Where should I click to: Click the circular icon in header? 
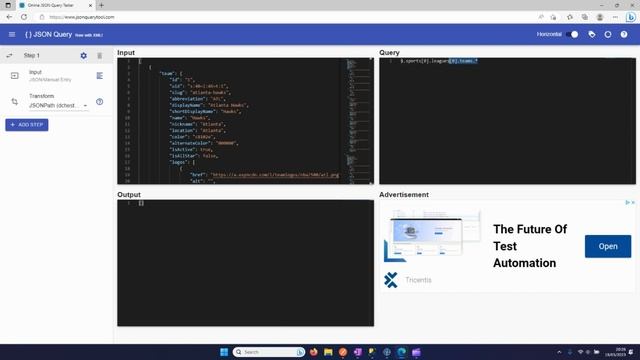click(x=608, y=35)
